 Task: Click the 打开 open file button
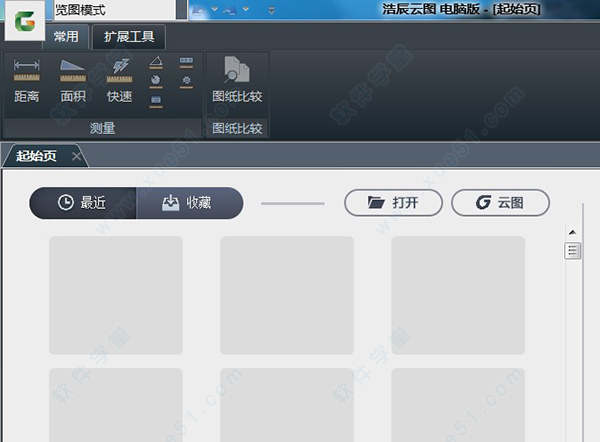[394, 203]
